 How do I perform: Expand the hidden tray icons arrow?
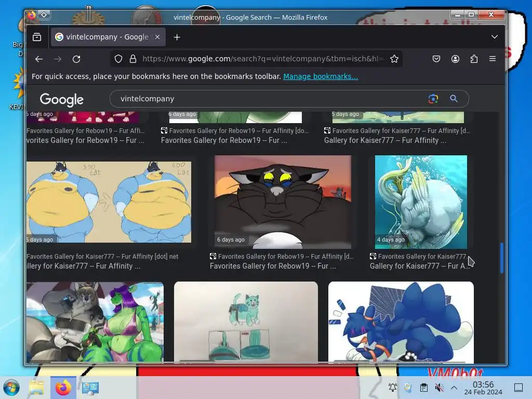[454, 387]
